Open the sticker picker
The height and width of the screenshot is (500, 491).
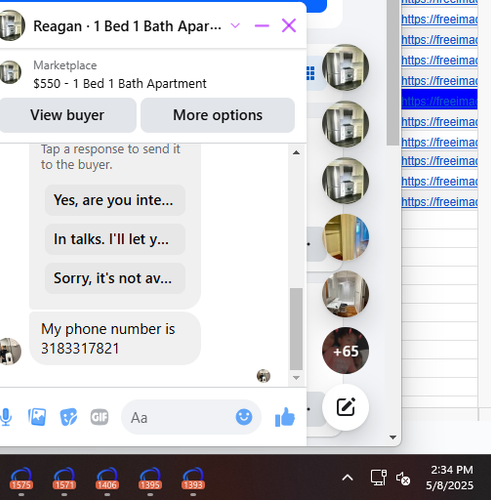coord(68,417)
